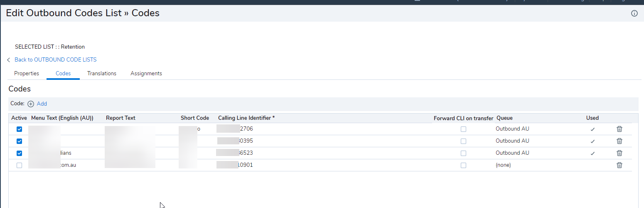Image resolution: width=644 pixels, height=208 pixels.
Task: Uncheck Active for row ending 0395
Action: tap(19, 141)
